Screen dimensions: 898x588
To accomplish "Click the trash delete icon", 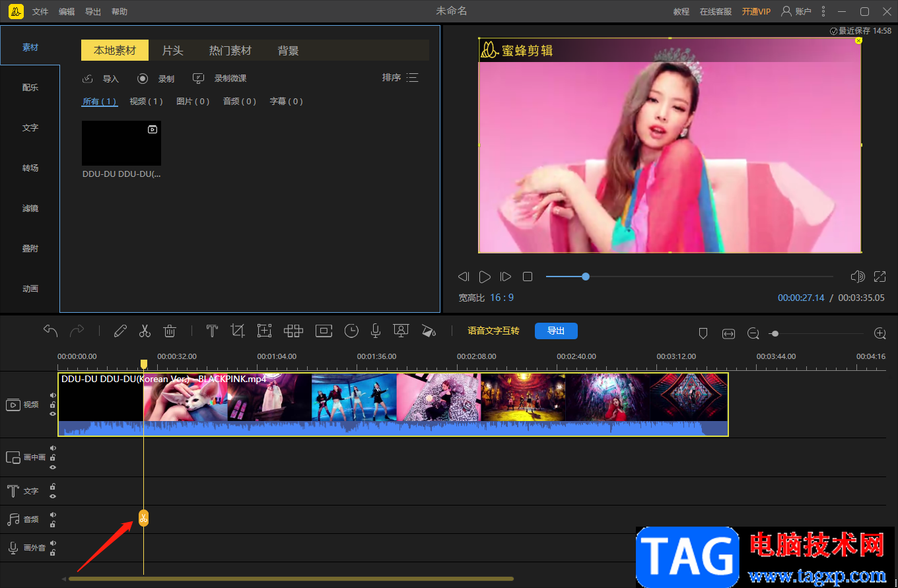I will coord(170,331).
